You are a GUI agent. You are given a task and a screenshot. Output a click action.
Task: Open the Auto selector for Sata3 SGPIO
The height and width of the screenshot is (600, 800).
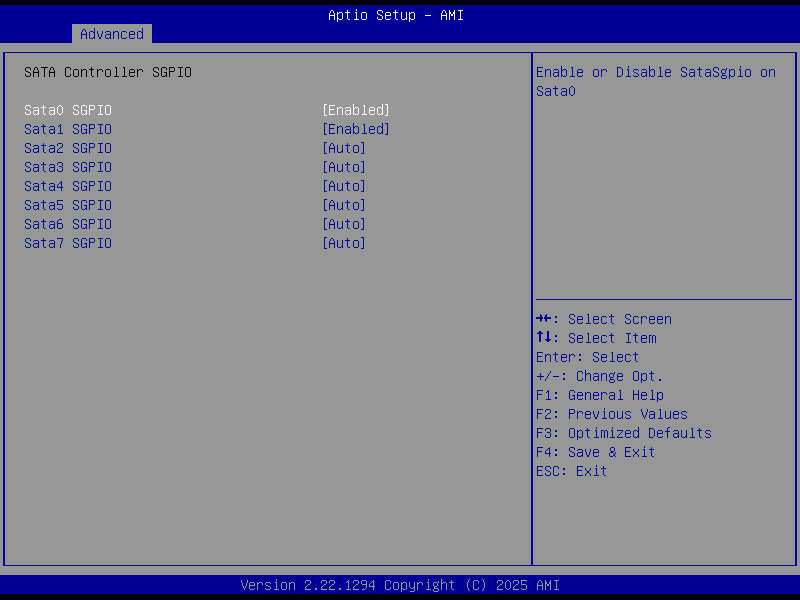[344, 167]
